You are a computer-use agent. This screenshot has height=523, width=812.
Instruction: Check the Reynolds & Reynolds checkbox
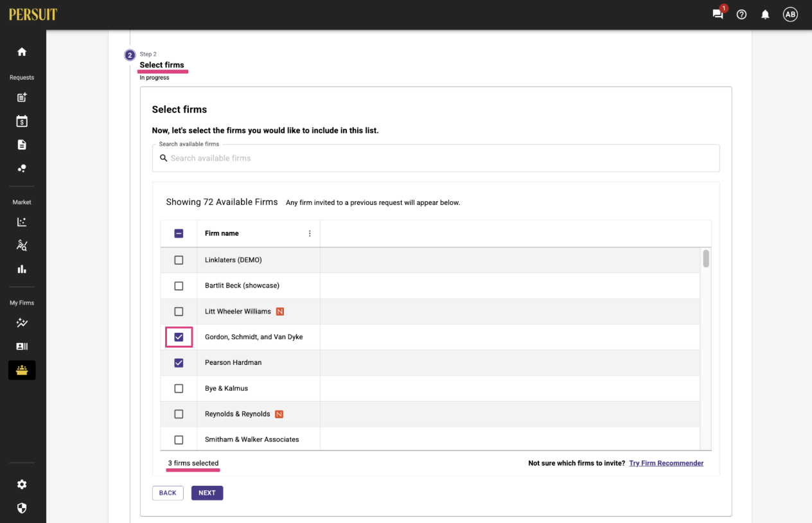179,414
